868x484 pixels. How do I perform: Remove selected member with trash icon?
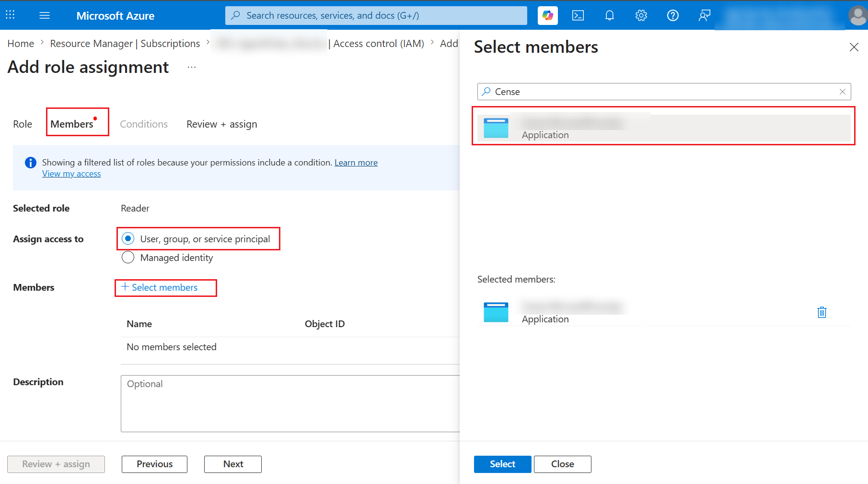pos(822,312)
